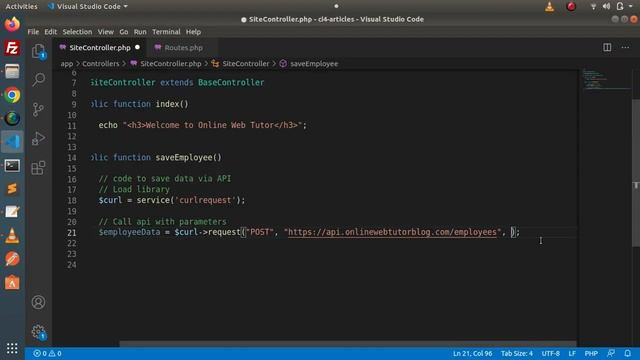Image resolution: width=640 pixels, height=360 pixels.
Task: Click line number 18 in the gutter
Action: click(x=72, y=200)
